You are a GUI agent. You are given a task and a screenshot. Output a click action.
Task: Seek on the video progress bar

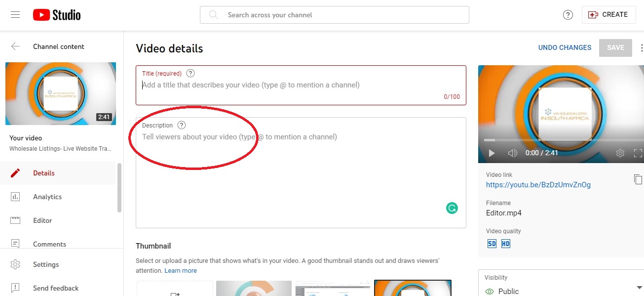(561, 140)
